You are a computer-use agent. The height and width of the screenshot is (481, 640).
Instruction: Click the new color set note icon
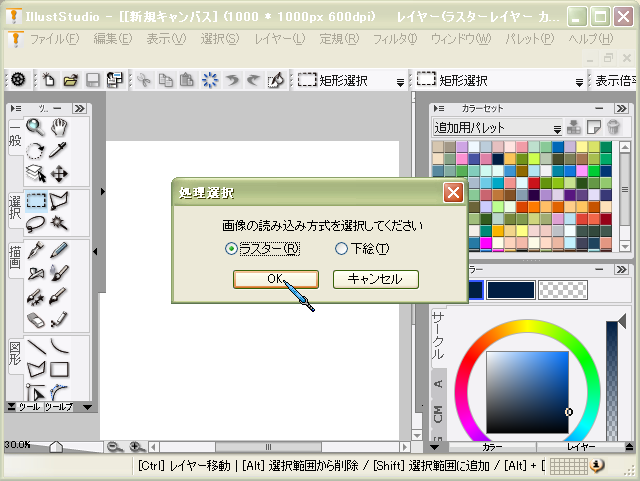593,127
